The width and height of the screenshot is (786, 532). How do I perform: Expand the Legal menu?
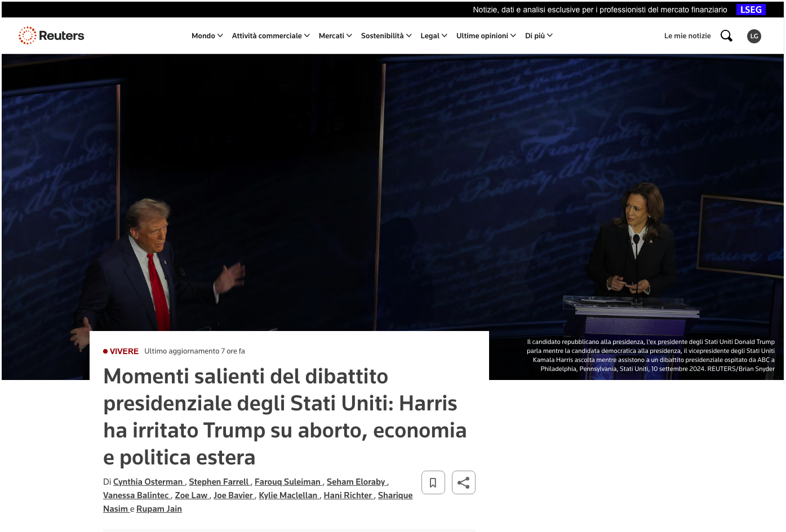(x=434, y=35)
